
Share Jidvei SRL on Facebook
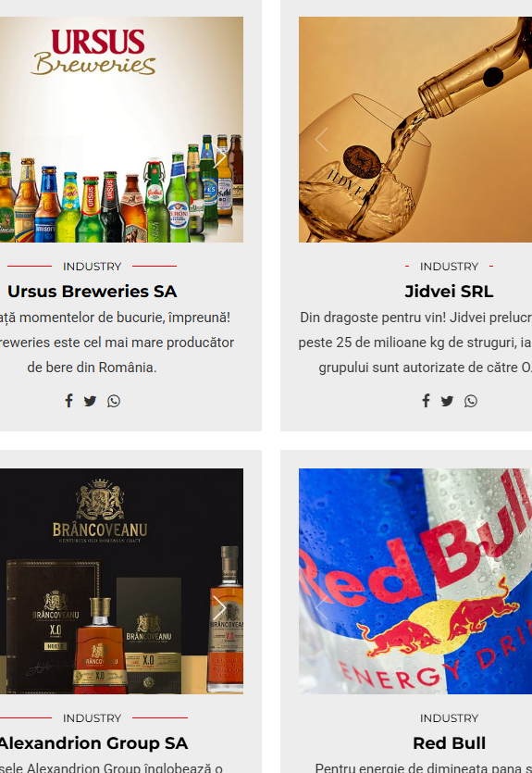click(427, 401)
